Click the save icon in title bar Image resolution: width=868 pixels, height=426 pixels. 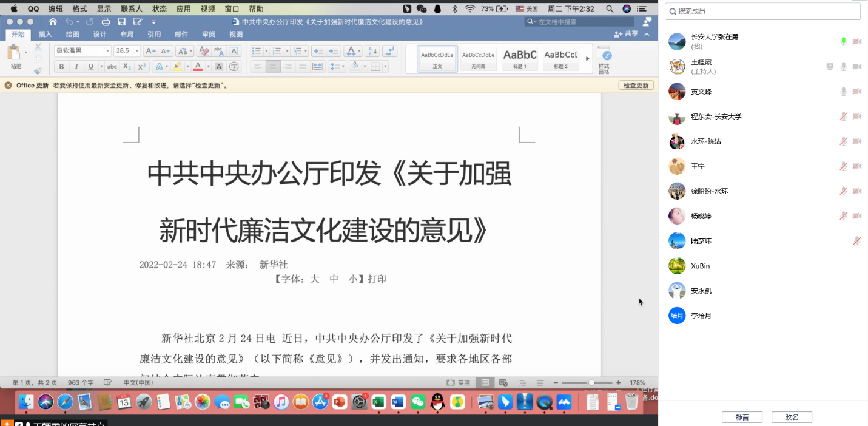point(122,22)
